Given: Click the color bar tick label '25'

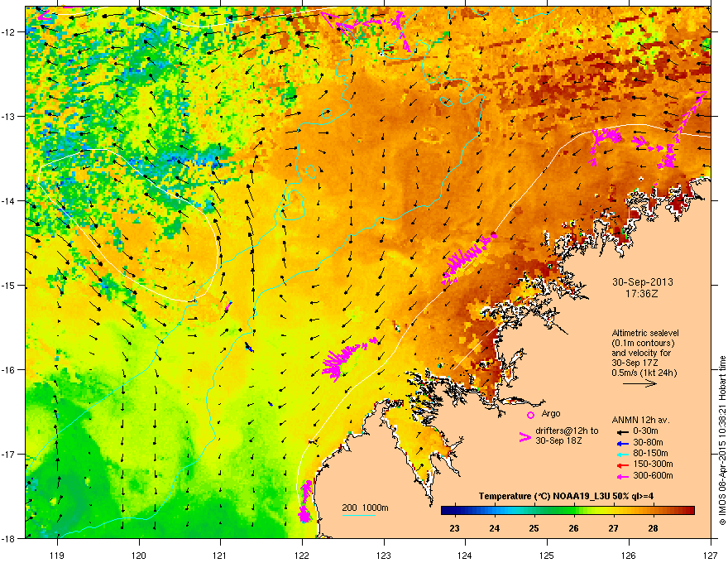Looking at the screenshot, I should click(x=534, y=528).
